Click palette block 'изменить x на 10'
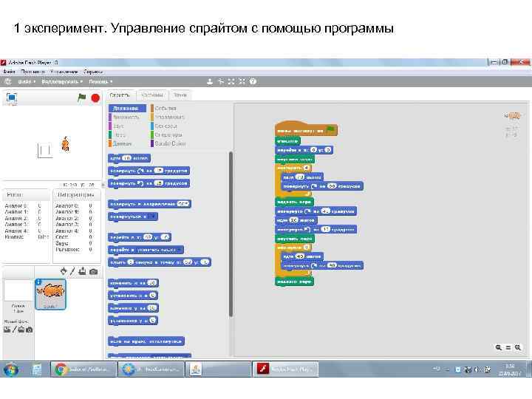 [133, 283]
